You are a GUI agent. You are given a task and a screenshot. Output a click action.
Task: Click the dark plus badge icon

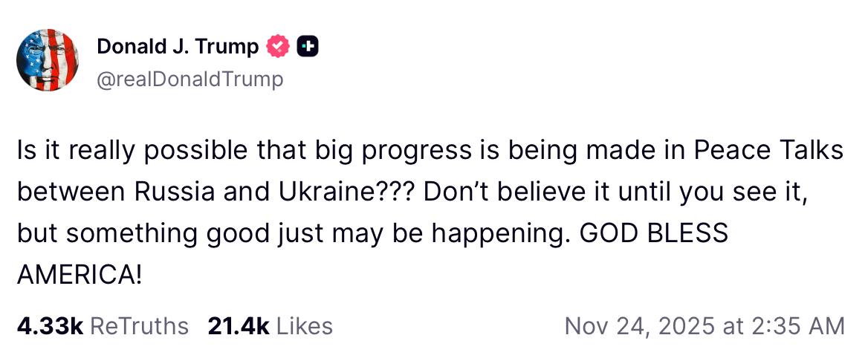pos(307,47)
